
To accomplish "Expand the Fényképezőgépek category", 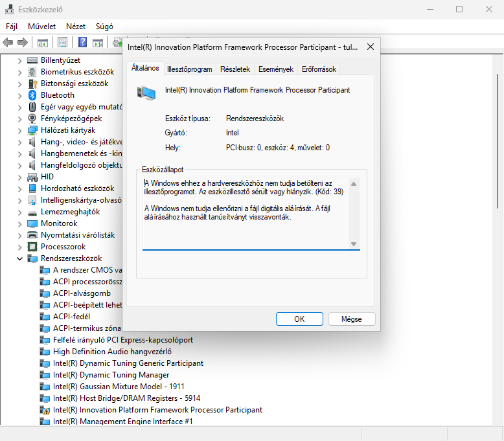I will pos(19,119).
